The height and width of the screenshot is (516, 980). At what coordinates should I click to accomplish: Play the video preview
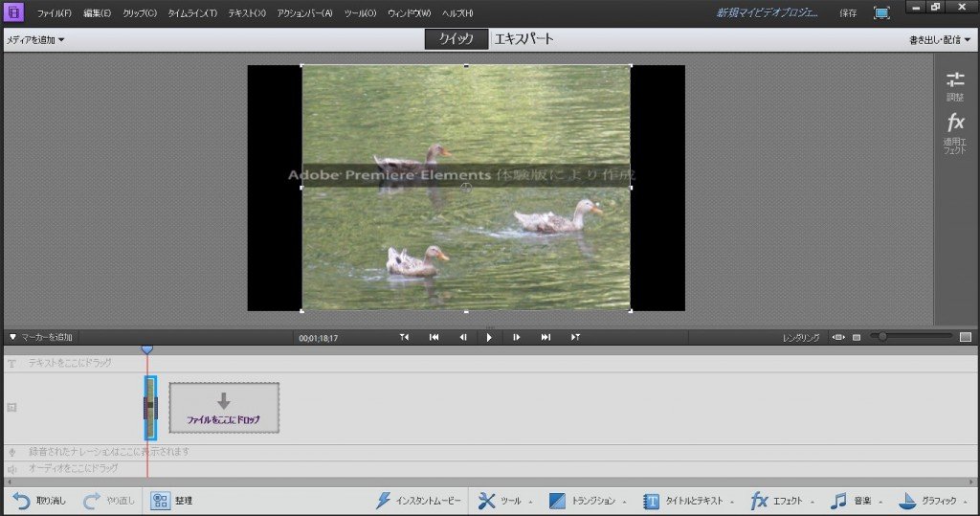tap(489, 337)
